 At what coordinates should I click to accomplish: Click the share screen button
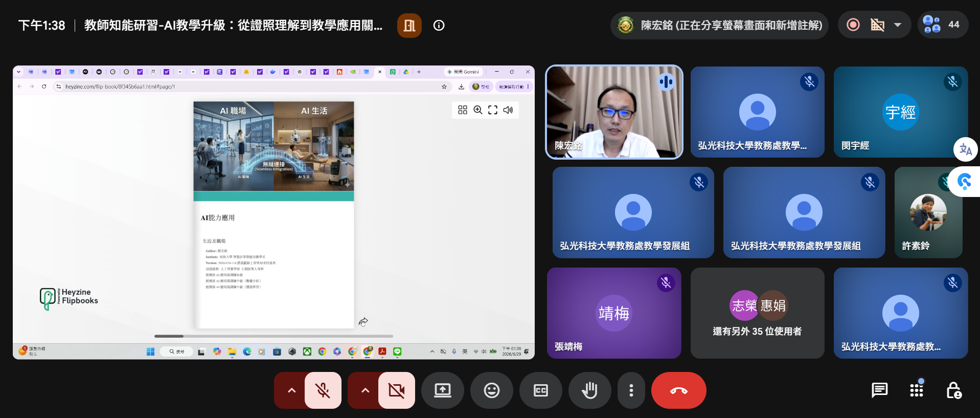coord(443,390)
